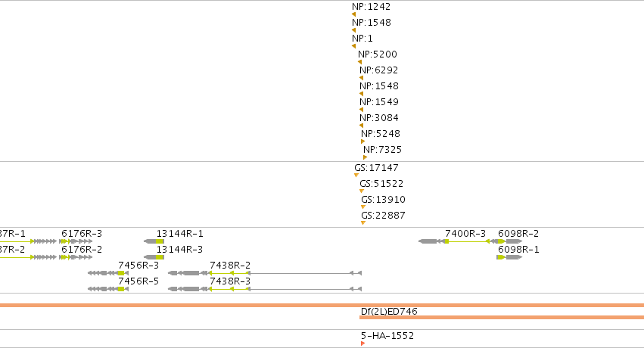Click the 13144R-1 transcript label
This screenshot has width=644, height=348.
pos(180,234)
